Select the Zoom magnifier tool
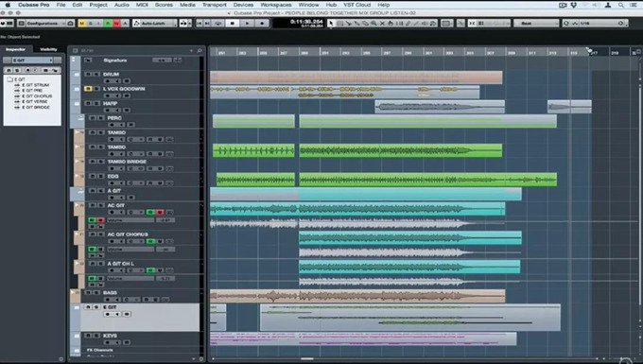The width and height of the screenshot is (643, 364). point(374,24)
